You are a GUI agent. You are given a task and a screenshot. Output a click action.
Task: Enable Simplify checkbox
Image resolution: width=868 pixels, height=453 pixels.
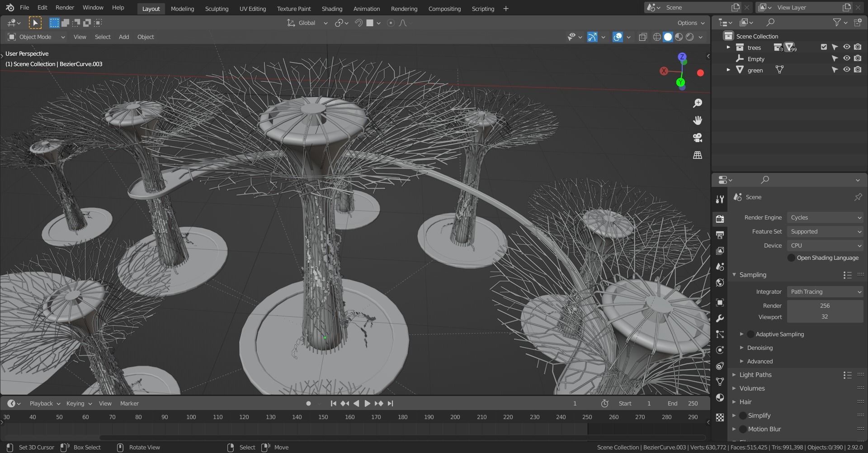[743, 415]
